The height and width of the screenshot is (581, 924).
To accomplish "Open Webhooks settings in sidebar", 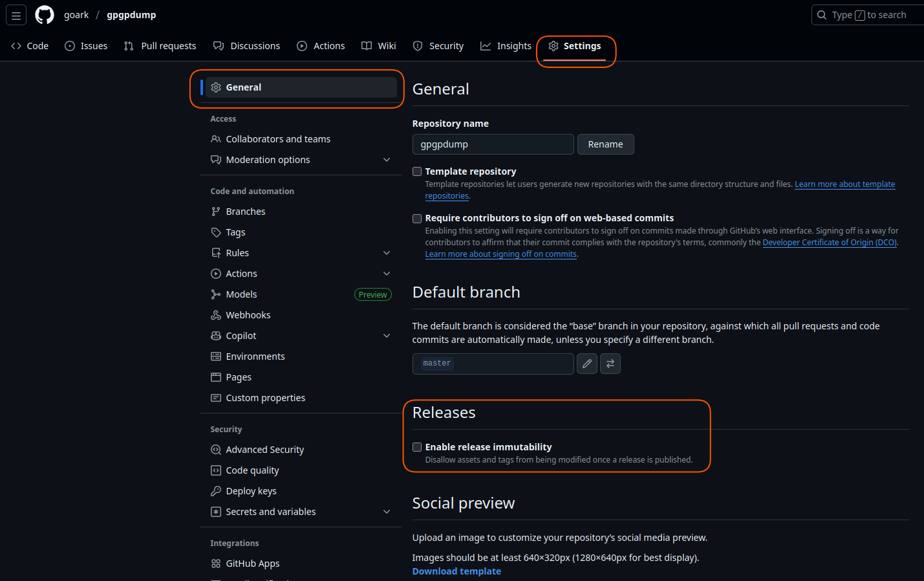I will click(x=248, y=315).
